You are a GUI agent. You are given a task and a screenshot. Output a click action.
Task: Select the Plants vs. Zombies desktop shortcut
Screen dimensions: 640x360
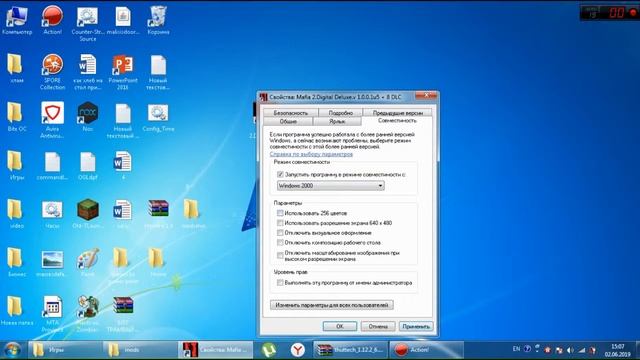(88, 313)
